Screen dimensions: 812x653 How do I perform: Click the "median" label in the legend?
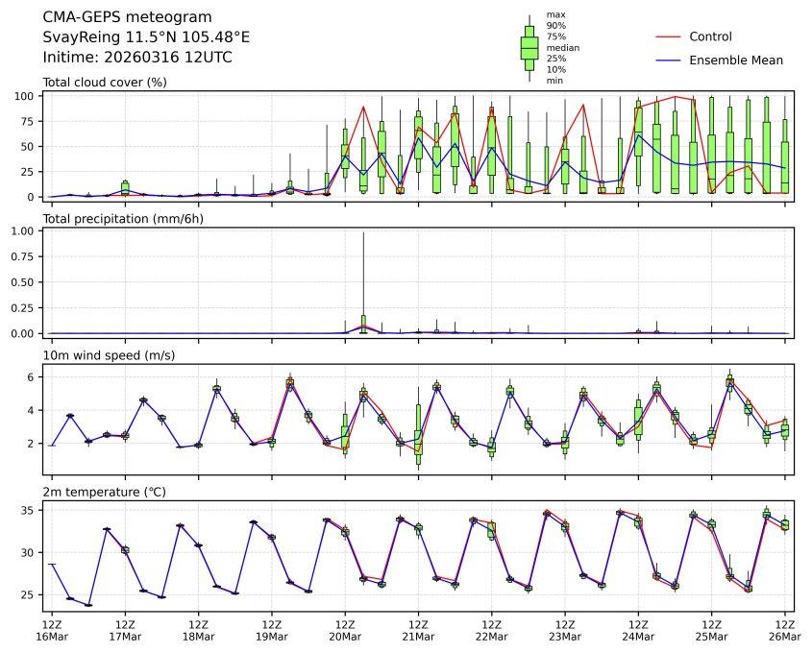[x=562, y=47]
